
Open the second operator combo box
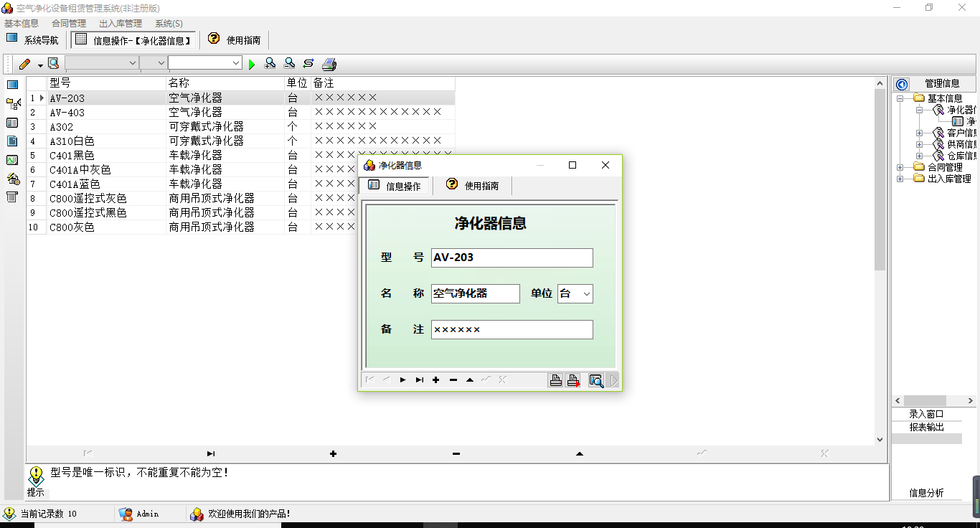[x=154, y=63]
